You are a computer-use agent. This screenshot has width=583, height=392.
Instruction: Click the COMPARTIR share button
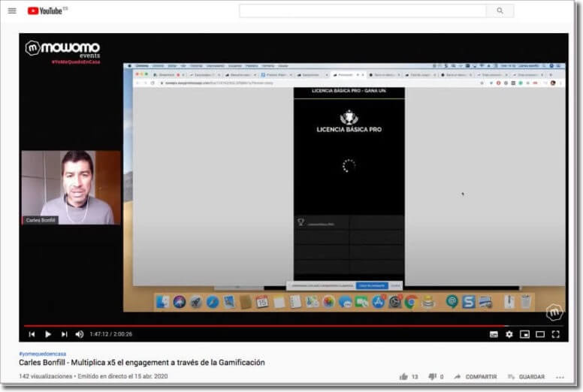pos(476,376)
